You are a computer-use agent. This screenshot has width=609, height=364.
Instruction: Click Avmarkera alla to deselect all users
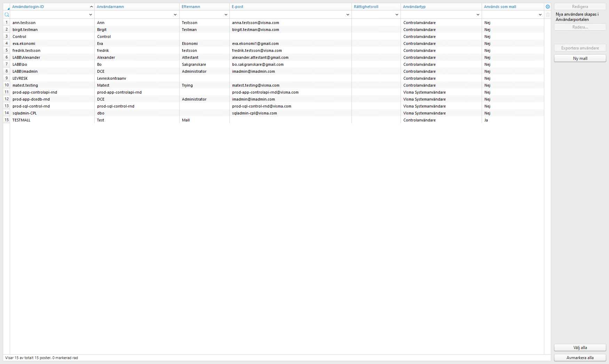pyautogui.click(x=579, y=357)
